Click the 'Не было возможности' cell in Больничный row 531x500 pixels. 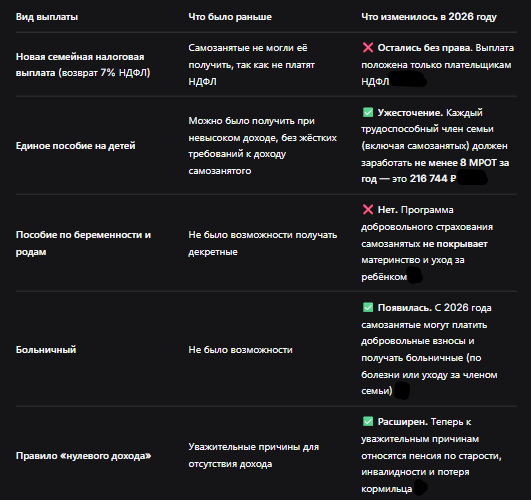click(240, 350)
